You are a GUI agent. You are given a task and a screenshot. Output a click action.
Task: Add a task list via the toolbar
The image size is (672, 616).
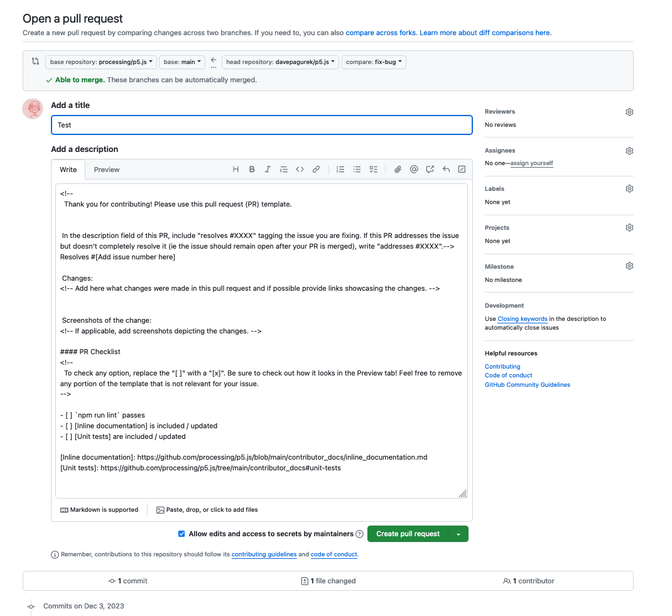tap(372, 169)
